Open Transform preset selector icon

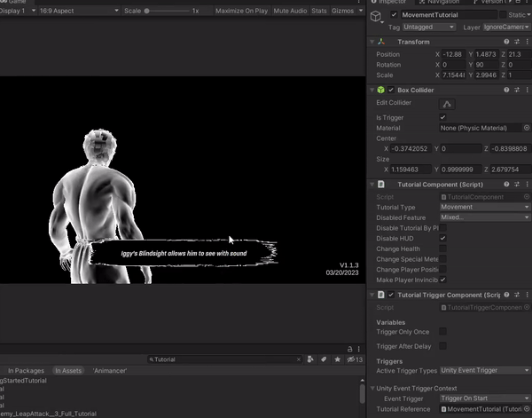point(517,42)
